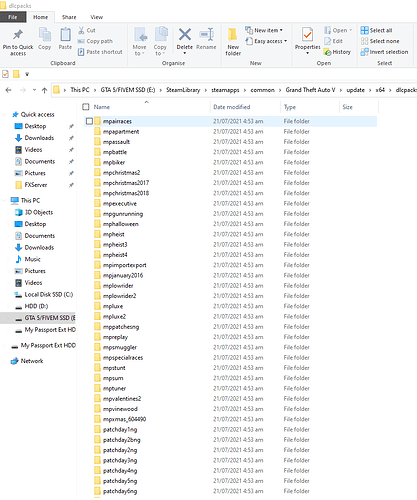Rename the selected folder
The image size is (417, 500).
click(x=206, y=39)
